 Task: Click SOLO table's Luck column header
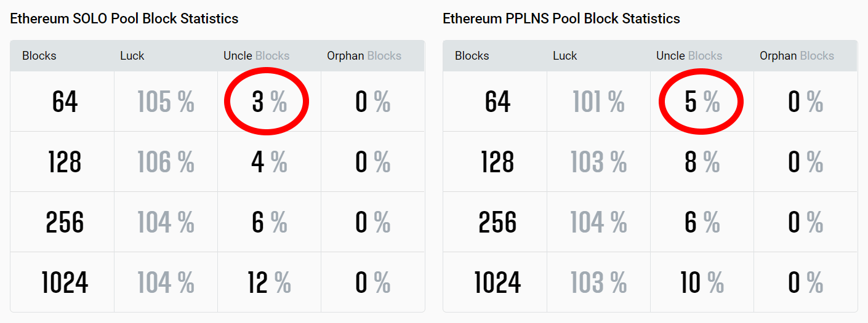pyautogui.click(x=132, y=56)
